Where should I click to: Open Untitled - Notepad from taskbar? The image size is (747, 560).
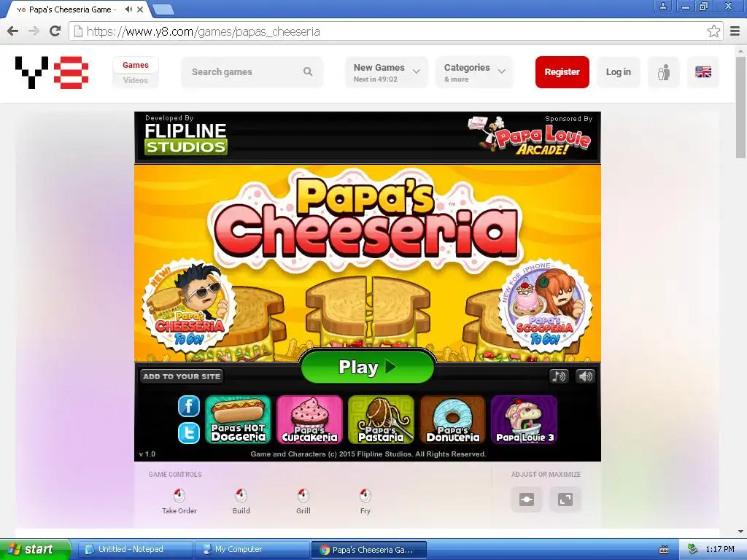tap(135, 550)
